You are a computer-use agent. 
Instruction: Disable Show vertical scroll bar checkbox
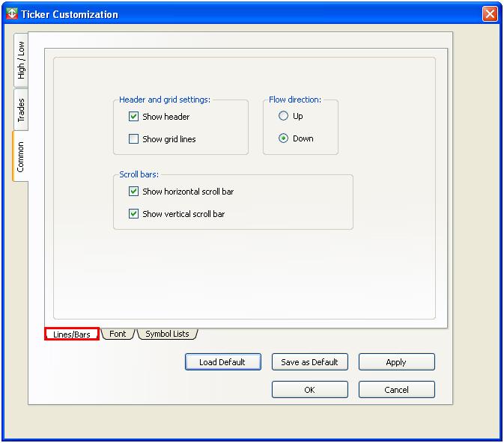134,214
